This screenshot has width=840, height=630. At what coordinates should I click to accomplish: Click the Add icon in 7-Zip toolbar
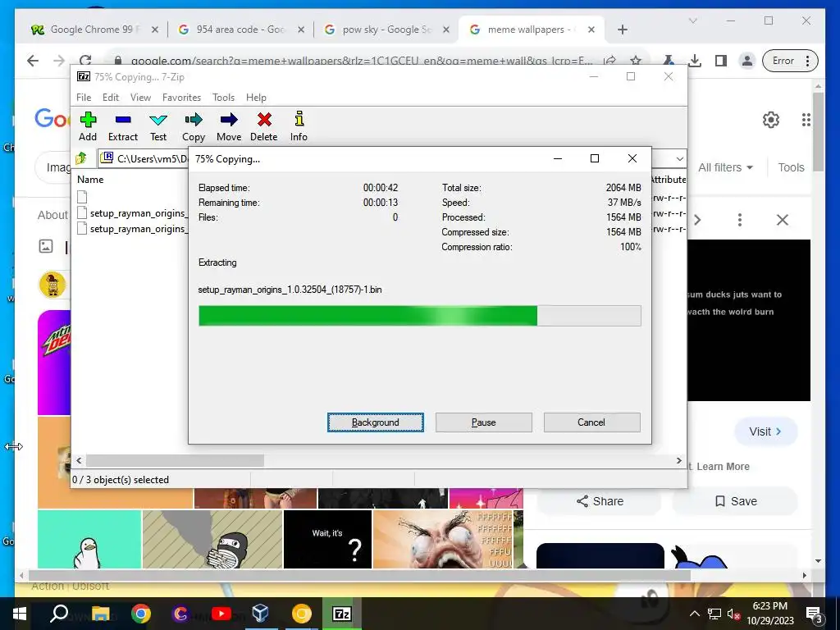(88, 120)
